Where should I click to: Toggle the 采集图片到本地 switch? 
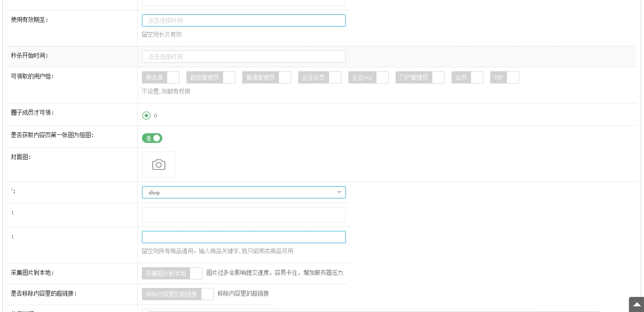point(172,273)
